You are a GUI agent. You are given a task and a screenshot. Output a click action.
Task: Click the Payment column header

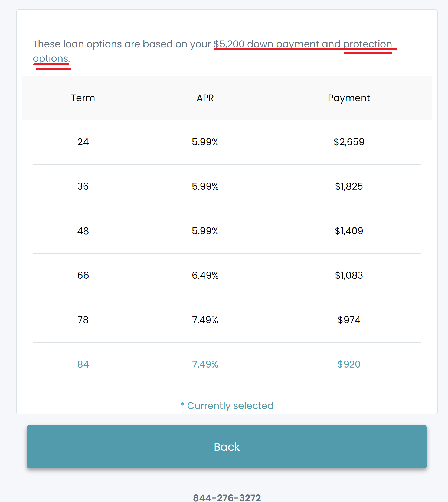tap(349, 98)
